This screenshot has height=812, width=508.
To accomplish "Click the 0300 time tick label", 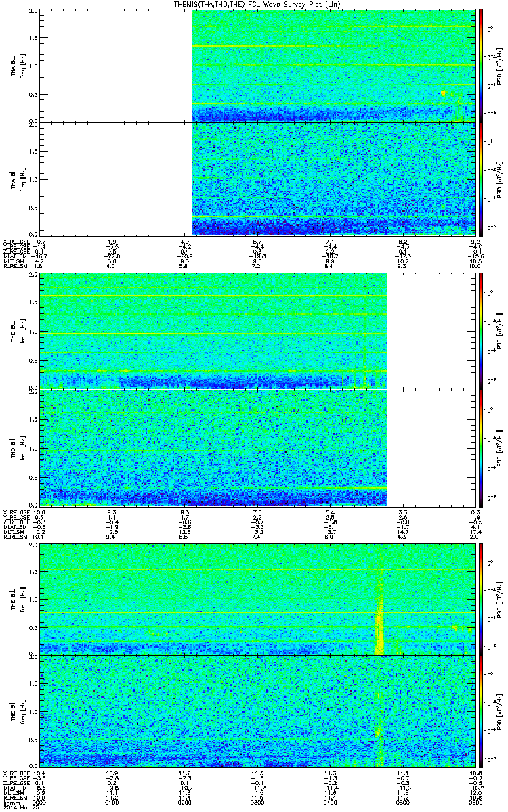I will [258, 803].
